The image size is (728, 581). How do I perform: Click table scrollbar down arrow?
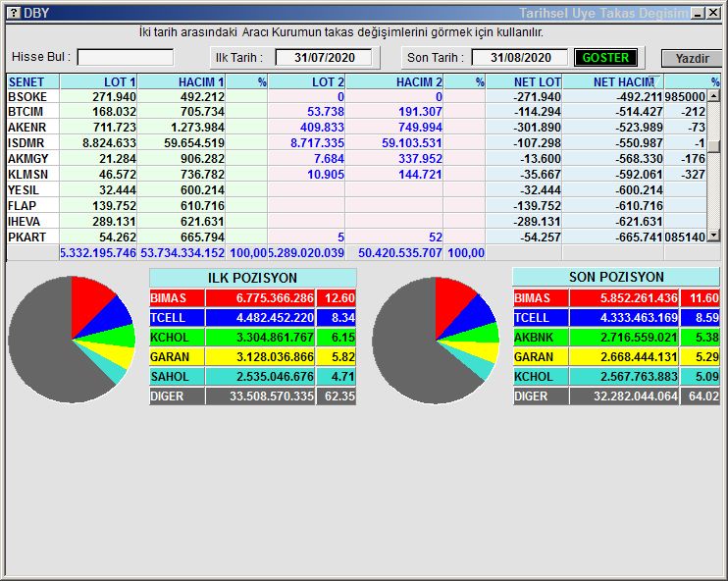(713, 236)
